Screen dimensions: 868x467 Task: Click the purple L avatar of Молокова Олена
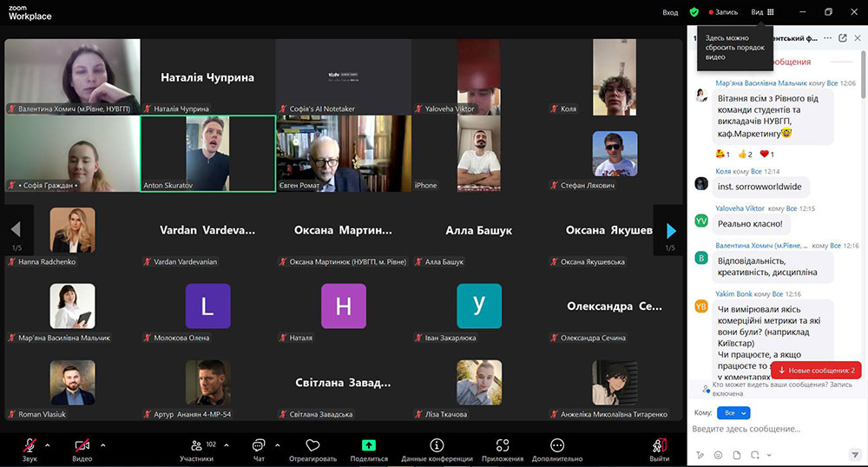[x=207, y=306]
